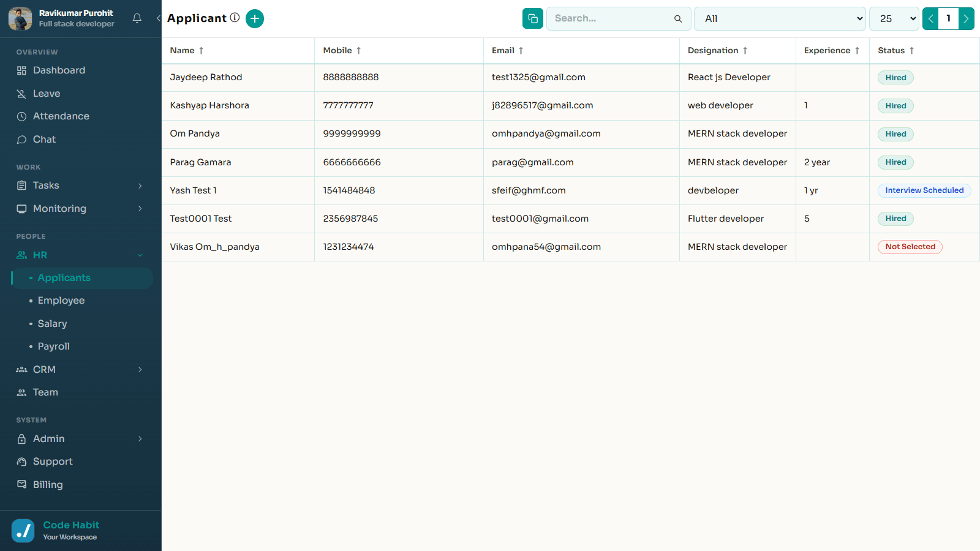The height and width of the screenshot is (551, 980).
Task: Sort by Email arrow icon
Action: click(521, 51)
